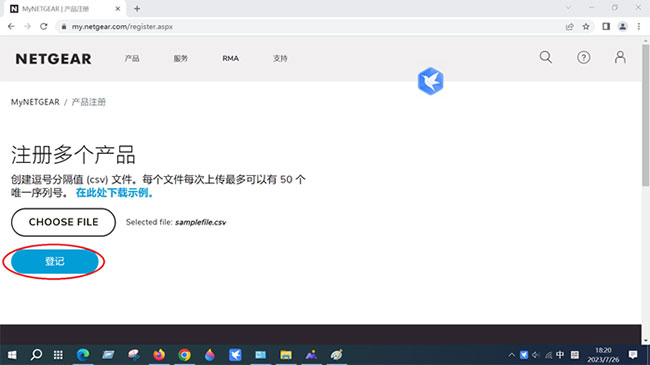Click the share page icon in address bar
The width and height of the screenshot is (650, 365).
(x=570, y=27)
